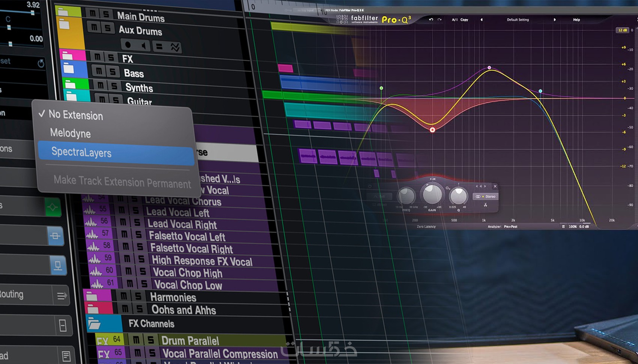Click the FX folder icon in track list
Viewport: 638px width, 364px height.
click(x=68, y=56)
